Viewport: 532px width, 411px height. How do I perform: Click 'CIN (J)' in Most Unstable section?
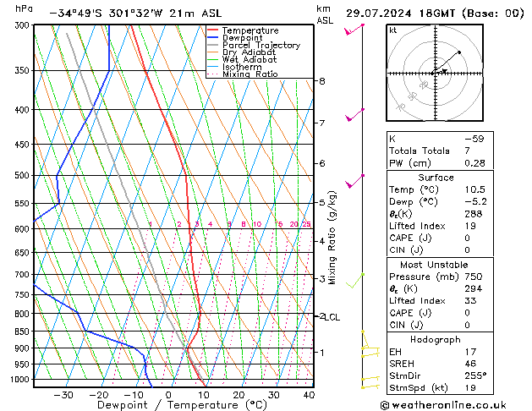(x=406, y=326)
